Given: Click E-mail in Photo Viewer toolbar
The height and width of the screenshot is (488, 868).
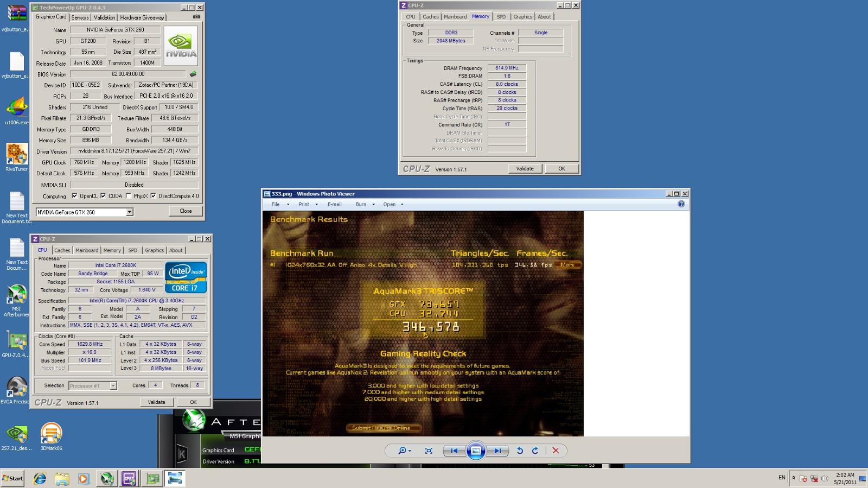Looking at the screenshot, I should pyautogui.click(x=335, y=204).
